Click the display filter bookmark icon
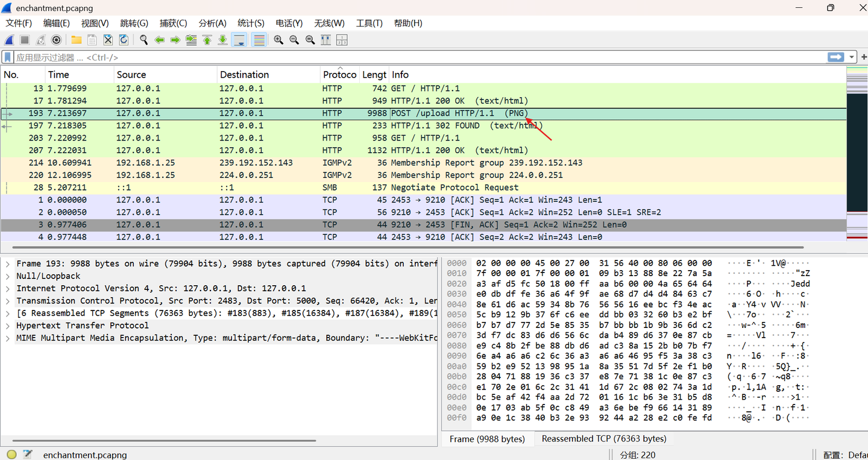868x460 pixels. pyautogui.click(x=8, y=57)
